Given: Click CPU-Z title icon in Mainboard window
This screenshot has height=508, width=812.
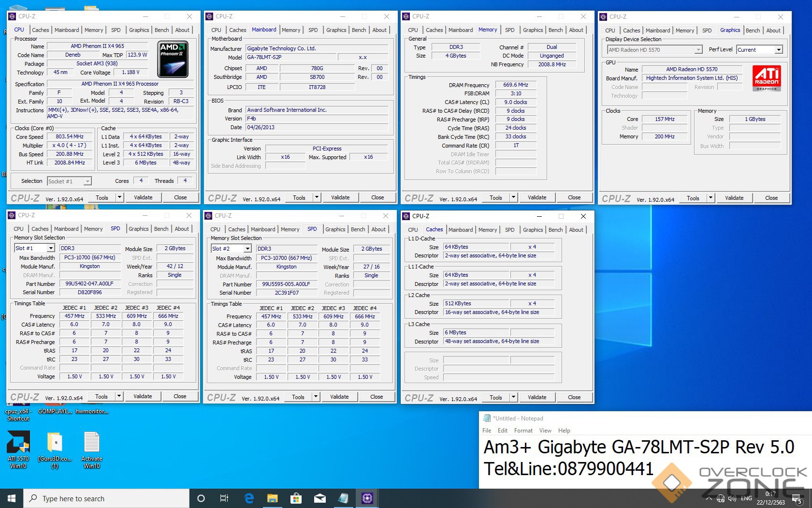Looking at the screenshot, I should [209, 16].
